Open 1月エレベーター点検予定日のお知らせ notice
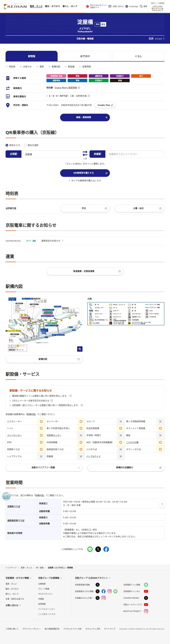This screenshot has width=170, height=644. tap(31, 400)
